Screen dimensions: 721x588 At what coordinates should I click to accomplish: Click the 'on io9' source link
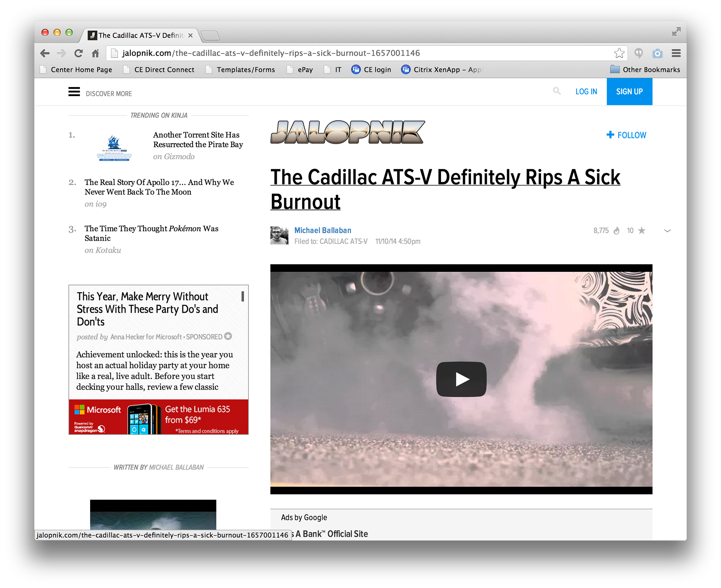tap(95, 204)
